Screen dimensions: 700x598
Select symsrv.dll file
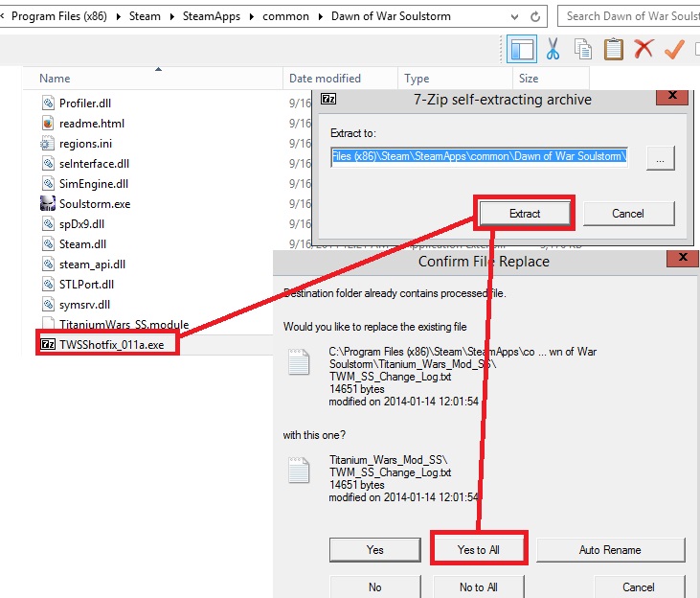(x=84, y=305)
